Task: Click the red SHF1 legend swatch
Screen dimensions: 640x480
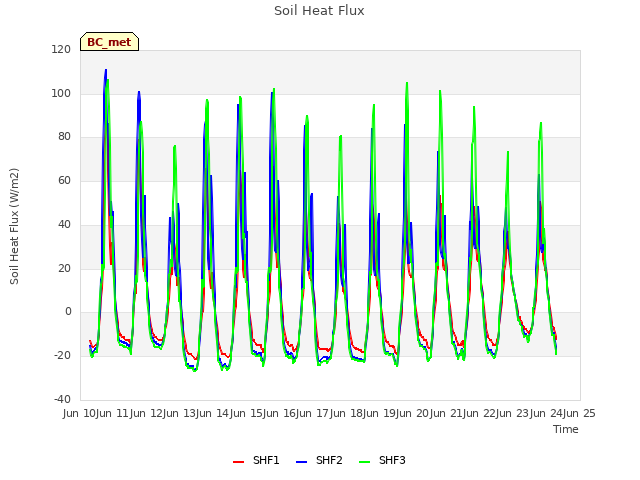Action: [238, 462]
